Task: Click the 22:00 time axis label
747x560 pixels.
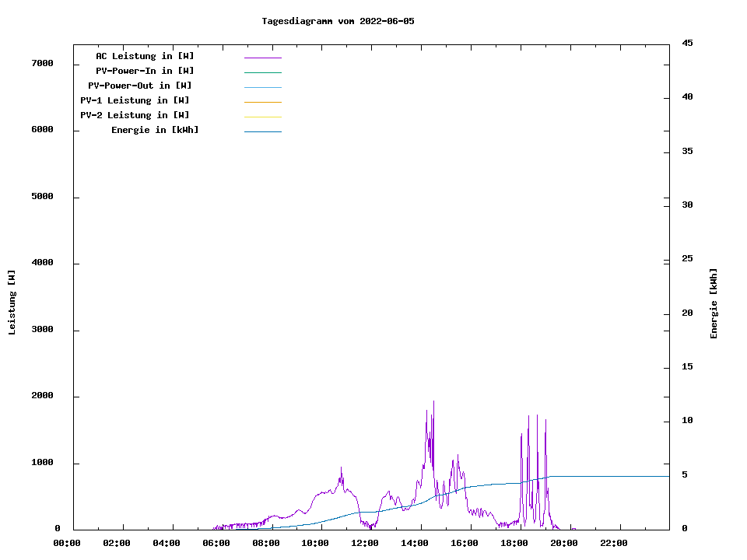Action: 614,543
